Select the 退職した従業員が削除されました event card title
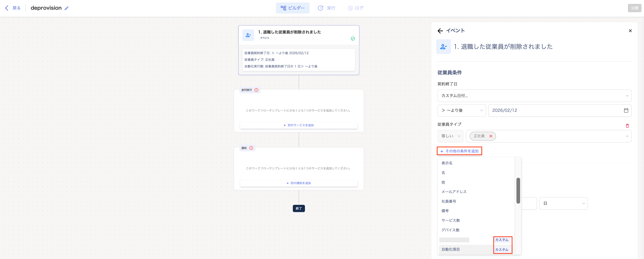644x259 pixels. click(x=289, y=32)
